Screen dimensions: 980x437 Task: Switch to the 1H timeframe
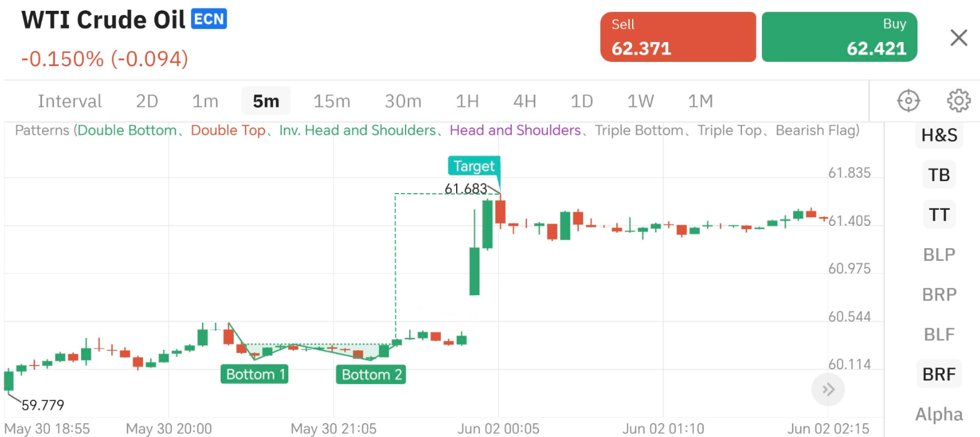click(467, 101)
